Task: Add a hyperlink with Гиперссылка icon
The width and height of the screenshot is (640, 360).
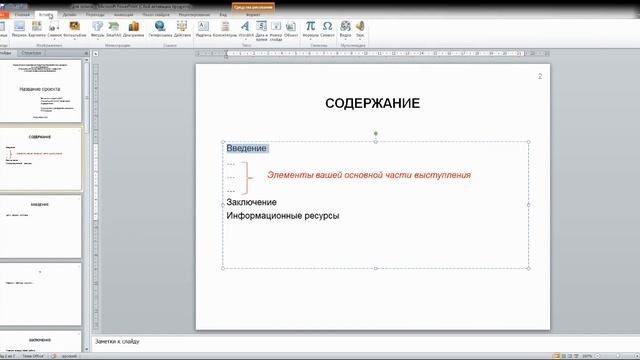Action: point(160,29)
